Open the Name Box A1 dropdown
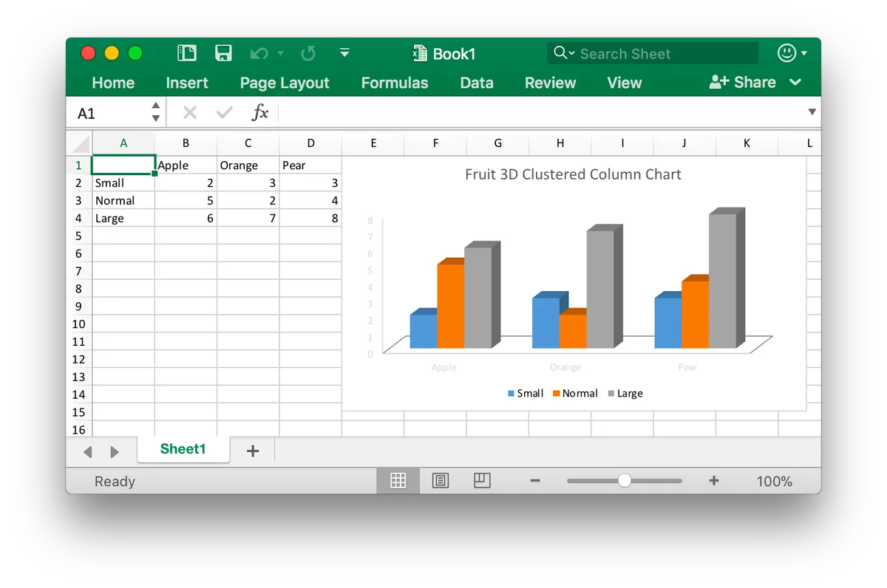 pyautogui.click(x=155, y=112)
